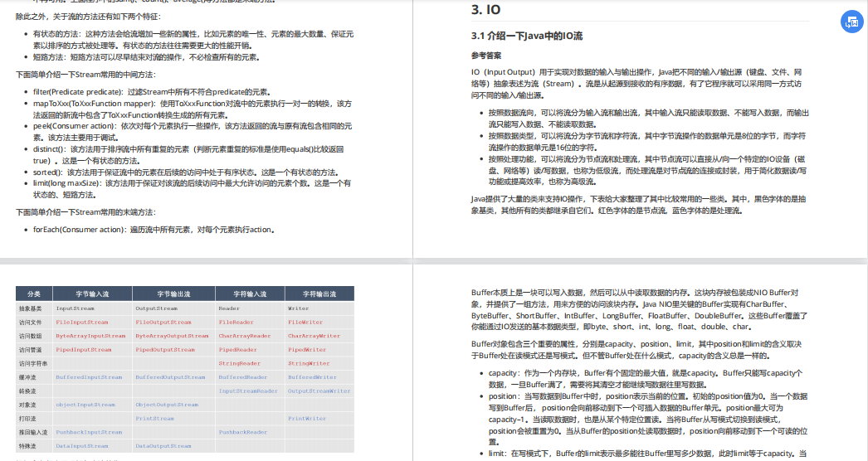Image resolution: width=868 pixels, height=461 pixels.
Task: Select the '字节输入流' column header
Action: 92,294
